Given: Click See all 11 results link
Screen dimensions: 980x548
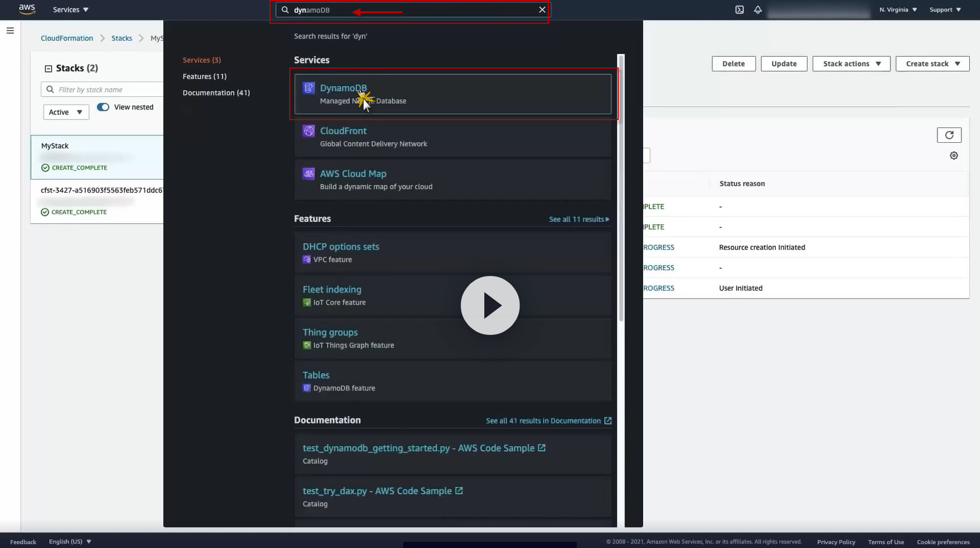Looking at the screenshot, I should (x=579, y=219).
